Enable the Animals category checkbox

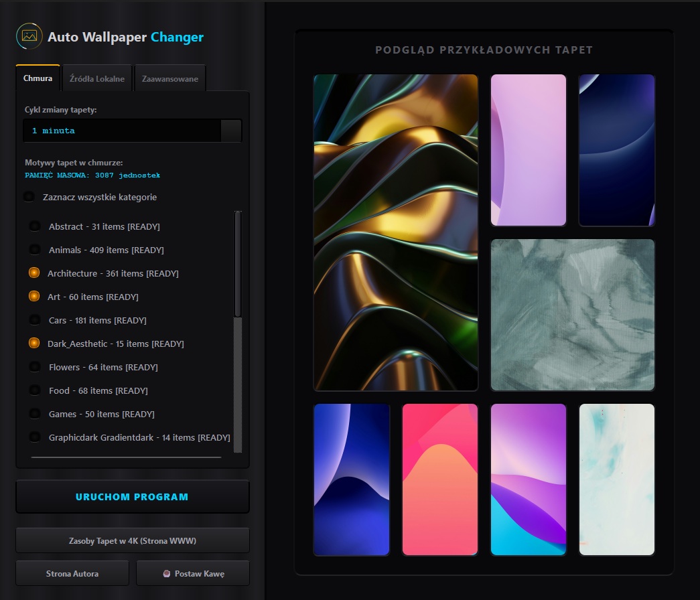pyautogui.click(x=35, y=249)
